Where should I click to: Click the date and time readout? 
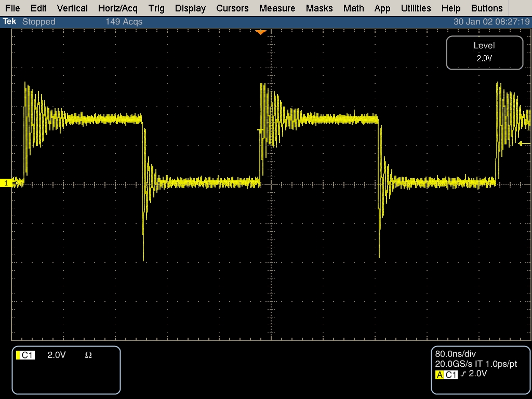[491, 22]
